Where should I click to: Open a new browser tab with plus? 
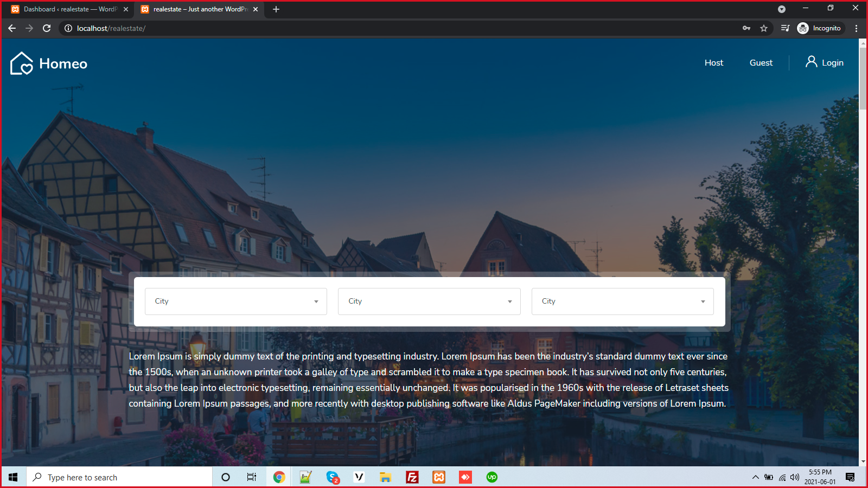[276, 9]
